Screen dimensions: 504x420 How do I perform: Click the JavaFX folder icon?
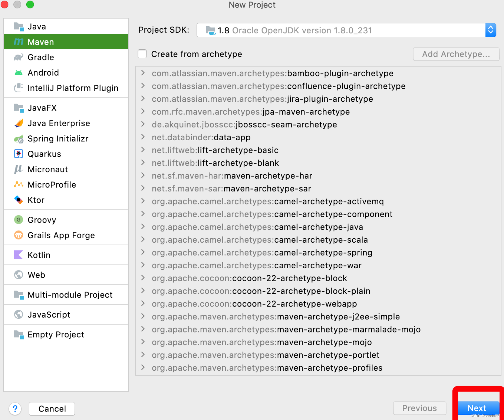point(19,108)
